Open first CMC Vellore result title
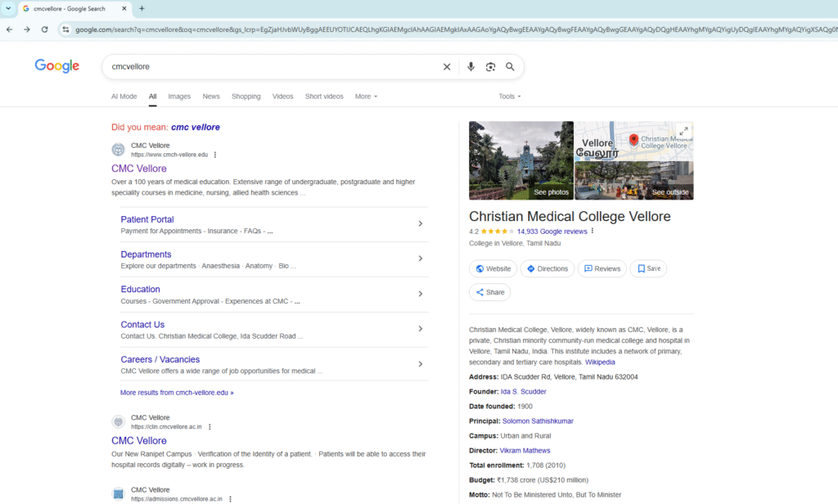838x504 pixels. [x=139, y=169]
